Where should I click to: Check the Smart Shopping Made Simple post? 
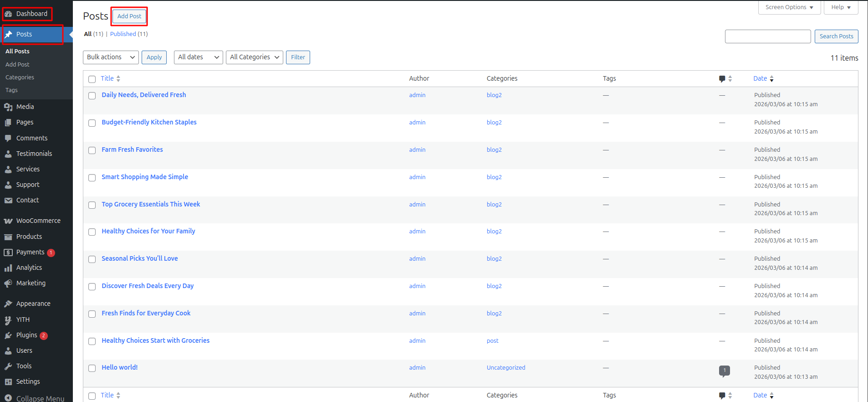pyautogui.click(x=92, y=178)
